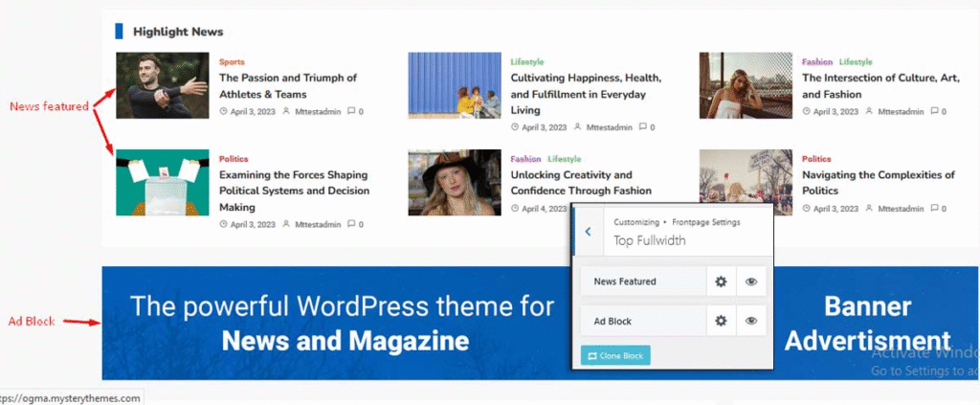Toggle visibility eye of News Featured block
The width and height of the screenshot is (980, 405).
pyautogui.click(x=751, y=281)
